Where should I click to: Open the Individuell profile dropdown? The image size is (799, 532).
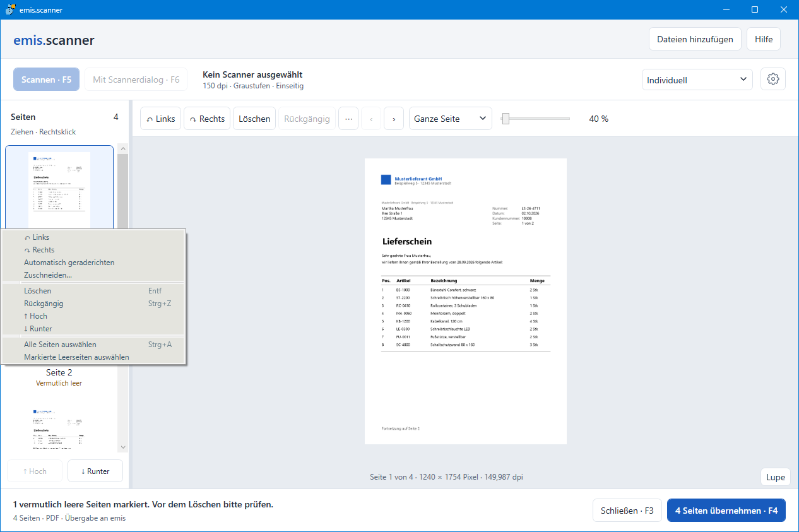697,80
